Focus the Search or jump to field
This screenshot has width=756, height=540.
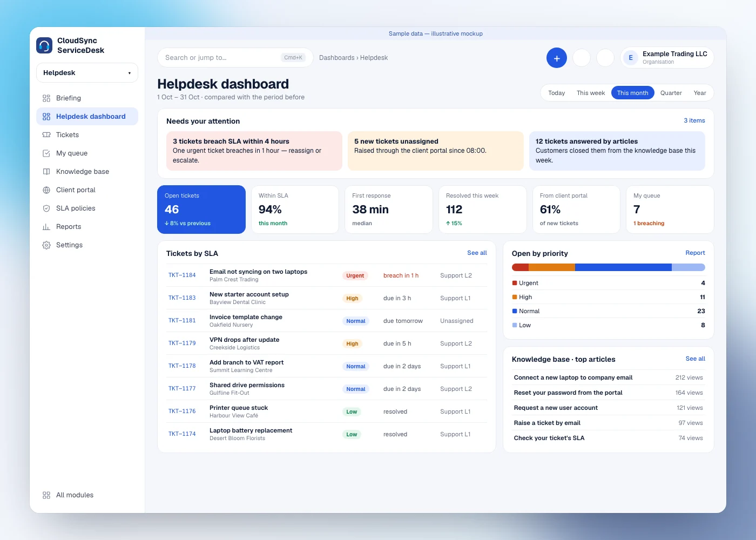tap(235, 58)
